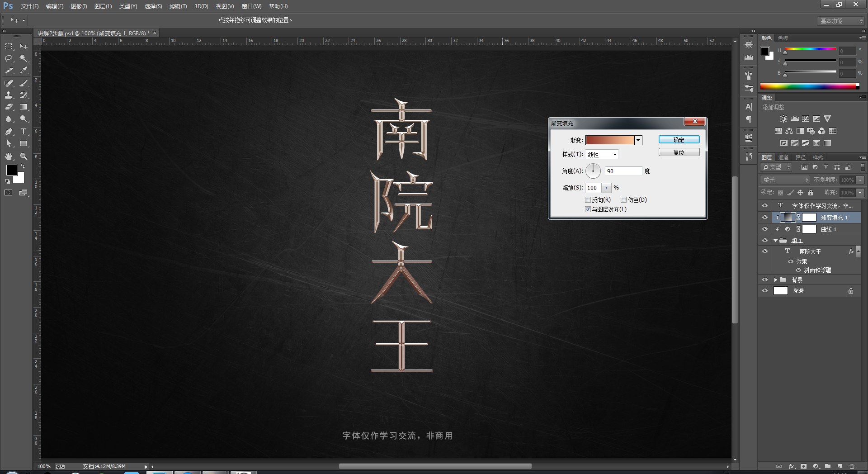The width and height of the screenshot is (868, 474).
Task: Open the blend mode 柔光 dropdown
Action: pyautogui.click(x=785, y=180)
